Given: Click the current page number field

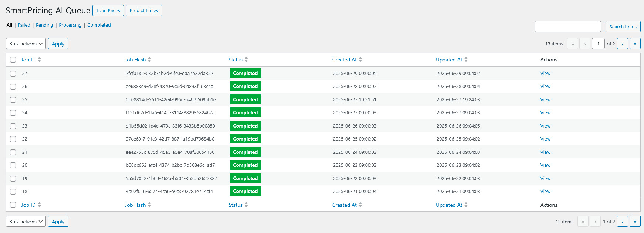Looking at the screenshot, I should coord(598,44).
